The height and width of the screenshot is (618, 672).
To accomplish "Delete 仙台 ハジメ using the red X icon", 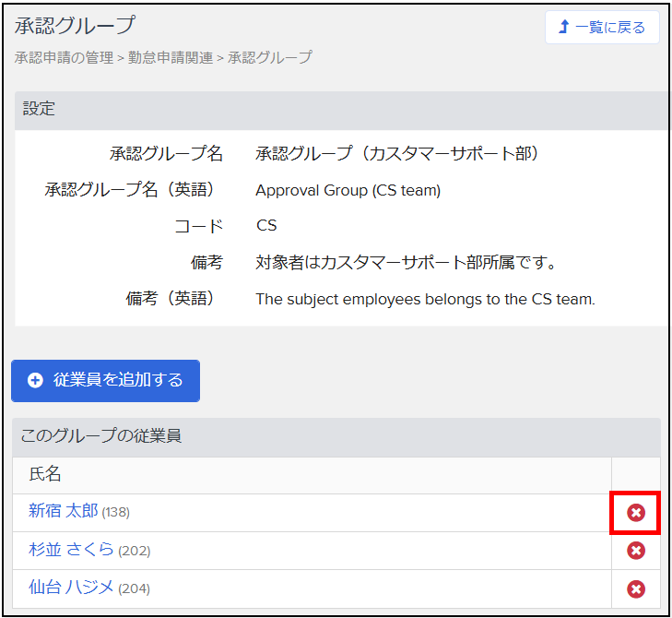I will 635,588.
